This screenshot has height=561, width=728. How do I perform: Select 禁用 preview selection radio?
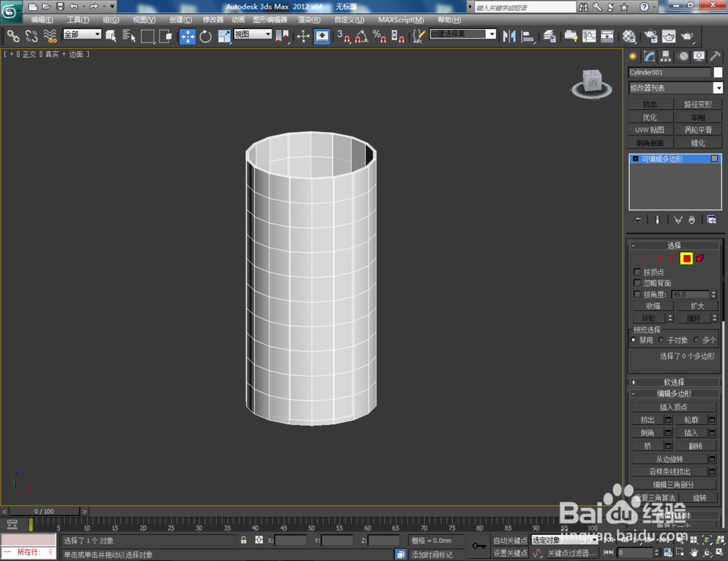tap(633, 340)
